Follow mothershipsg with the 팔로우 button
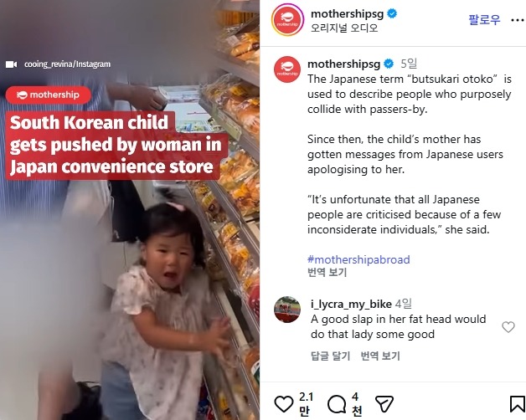Screen dimensions: 526x420 point(484,20)
